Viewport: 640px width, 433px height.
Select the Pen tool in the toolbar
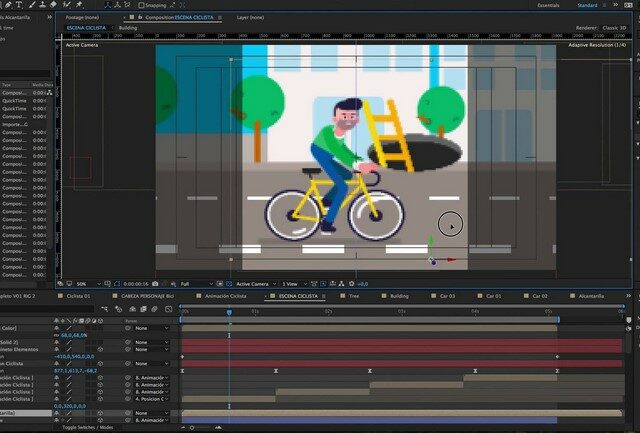tap(6, 5)
